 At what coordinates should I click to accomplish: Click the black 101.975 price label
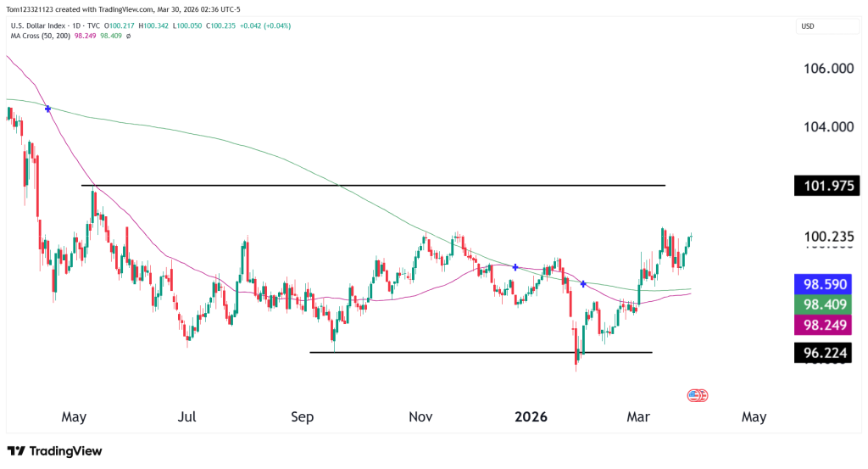[826, 186]
